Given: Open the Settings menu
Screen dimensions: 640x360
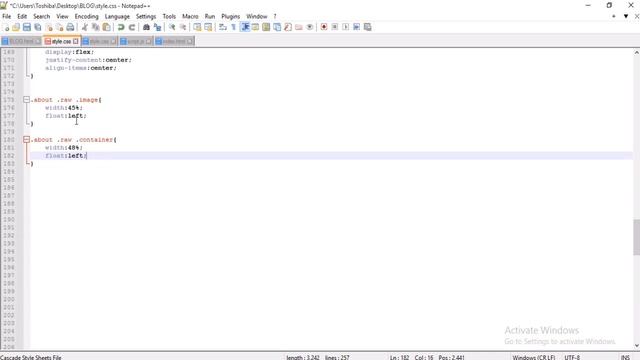Looking at the screenshot, I should 146,16.
